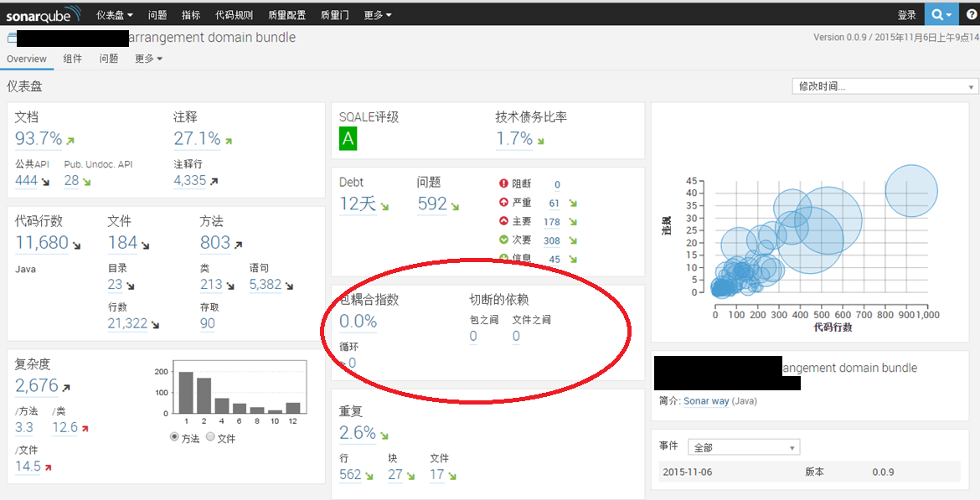This screenshot has height=500, width=980.
Task: Open 代码规则 in the top menu
Action: 234,15
